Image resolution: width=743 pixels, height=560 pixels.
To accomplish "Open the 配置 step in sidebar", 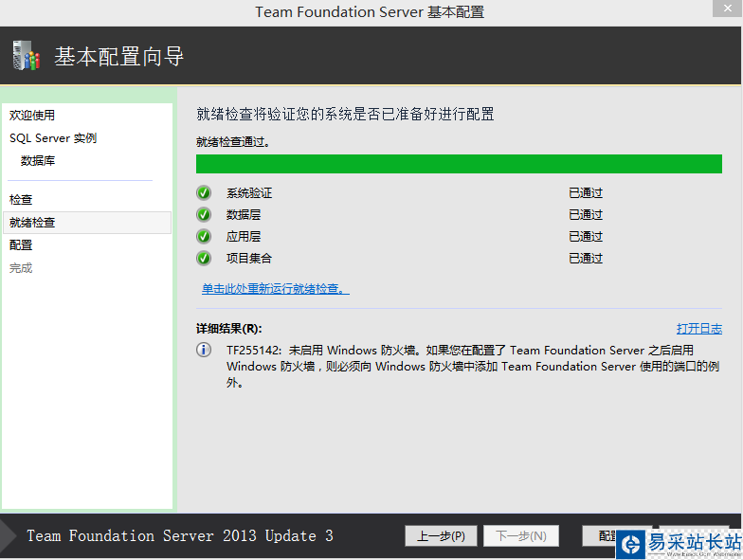I will click(21, 244).
